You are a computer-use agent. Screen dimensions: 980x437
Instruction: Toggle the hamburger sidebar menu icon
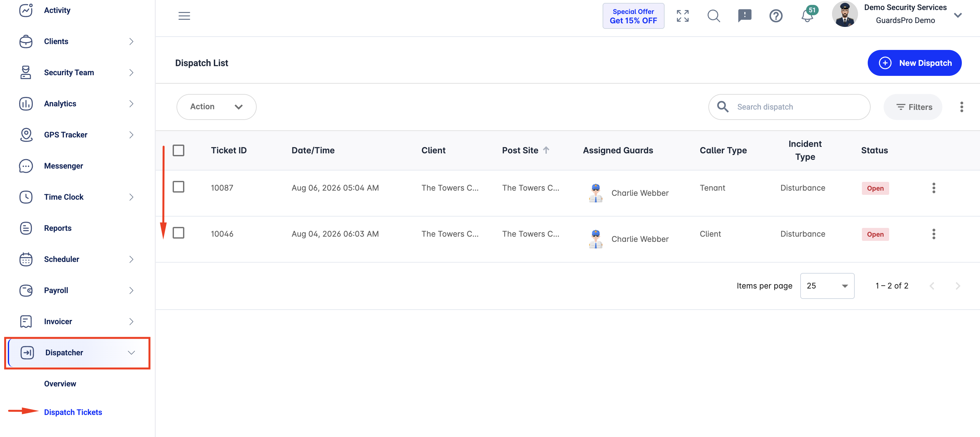point(184,16)
